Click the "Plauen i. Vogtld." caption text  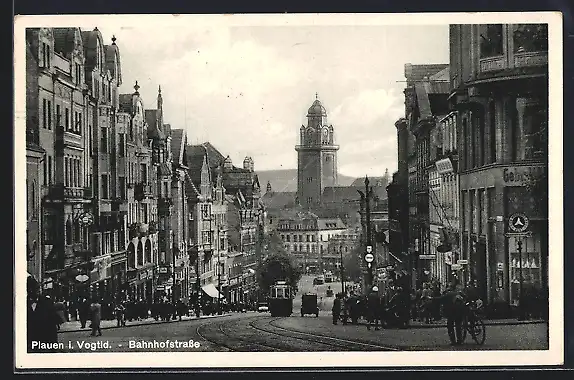click(71, 345)
